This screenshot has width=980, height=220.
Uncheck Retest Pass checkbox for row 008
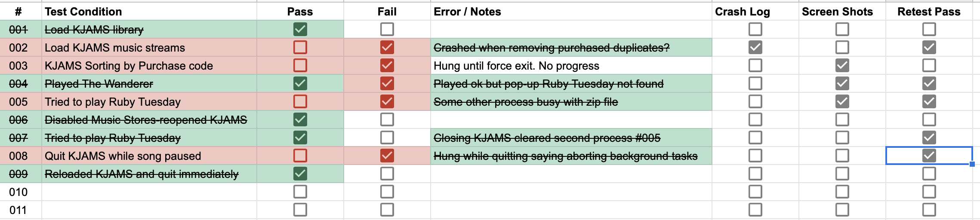click(929, 156)
